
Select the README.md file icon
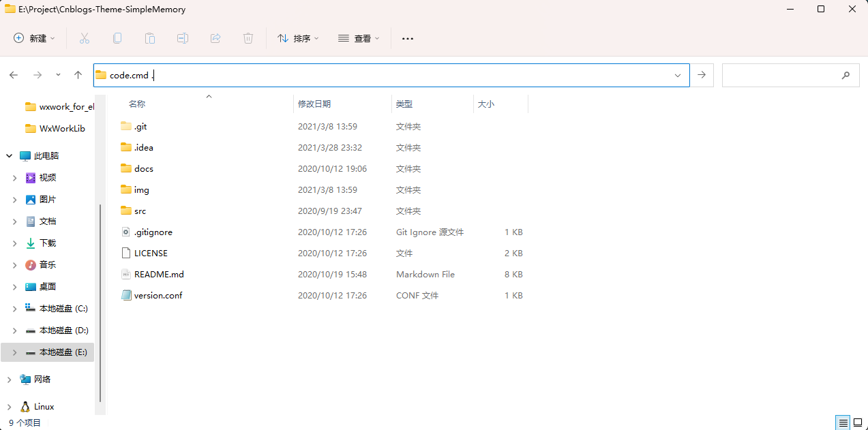[x=125, y=275]
